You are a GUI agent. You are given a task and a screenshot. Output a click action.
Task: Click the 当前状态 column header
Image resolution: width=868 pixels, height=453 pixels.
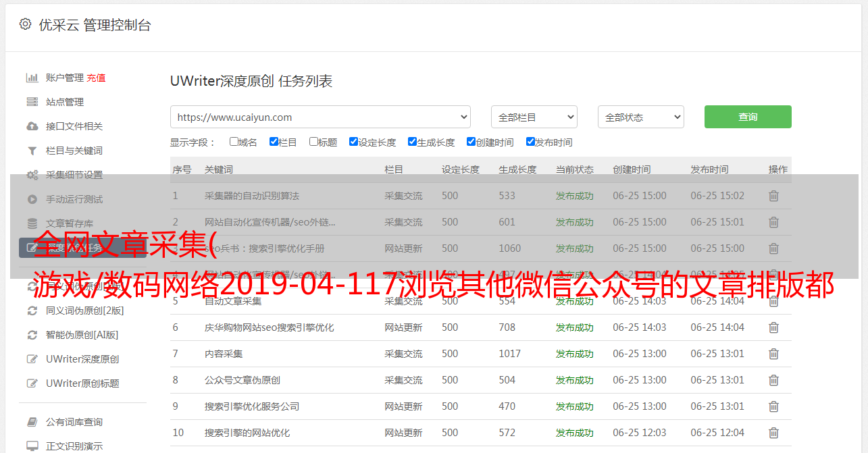(575, 169)
